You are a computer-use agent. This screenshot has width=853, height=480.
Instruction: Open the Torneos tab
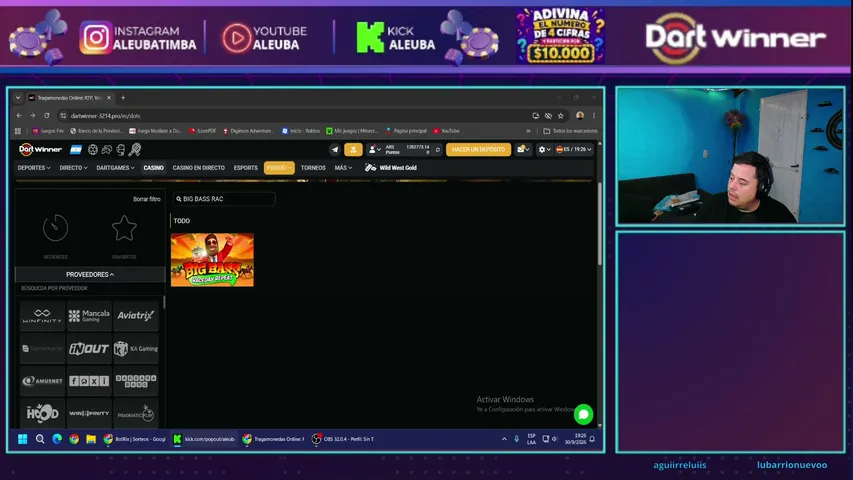point(313,168)
